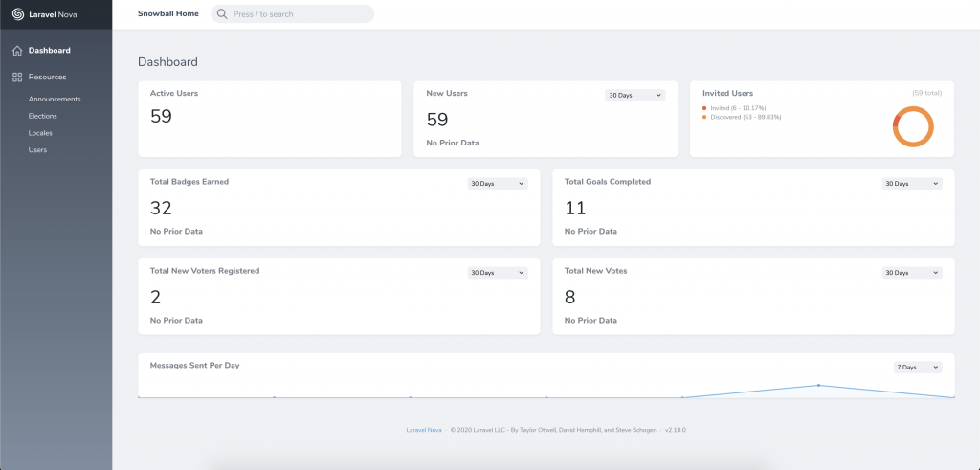Click the Dashboard home icon in sidebar

coord(17,51)
